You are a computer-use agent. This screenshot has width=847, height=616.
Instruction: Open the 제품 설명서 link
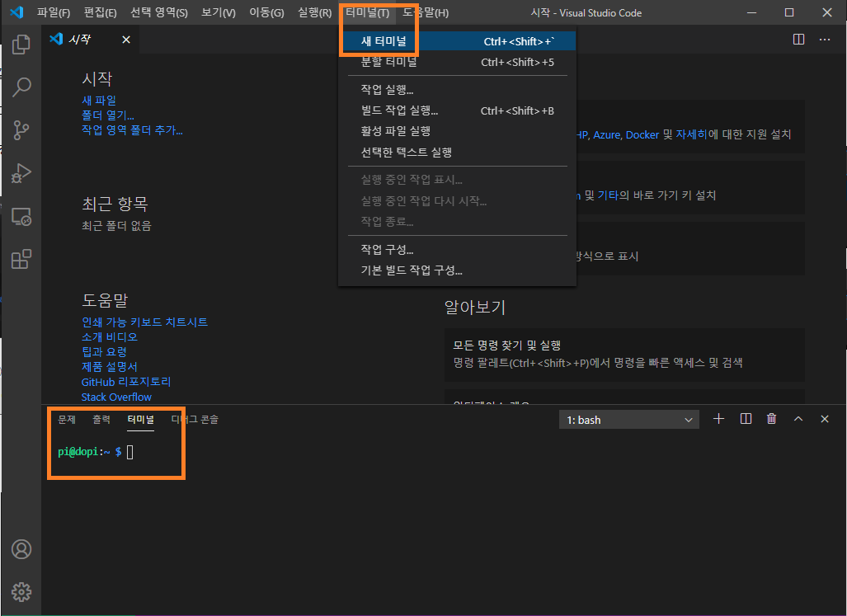click(x=110, y=367)
